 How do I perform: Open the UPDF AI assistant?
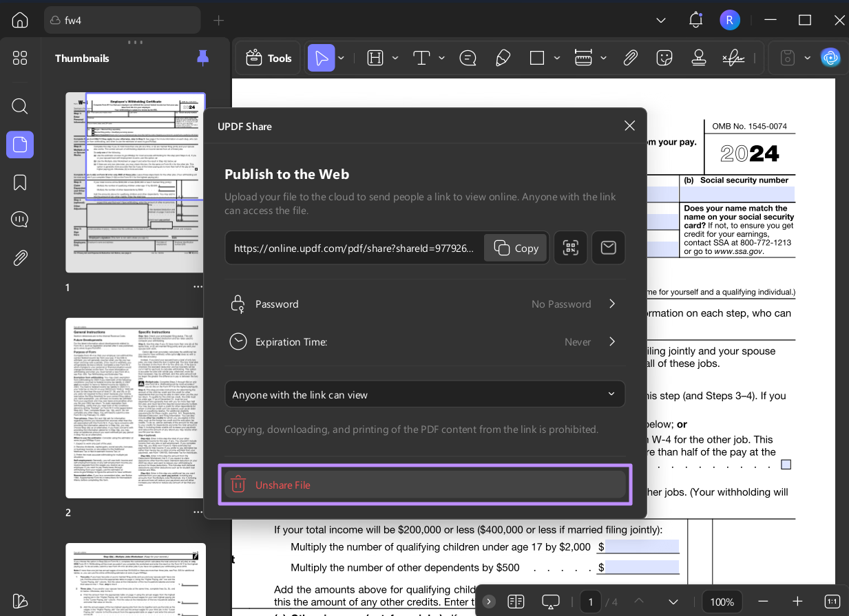830,58
